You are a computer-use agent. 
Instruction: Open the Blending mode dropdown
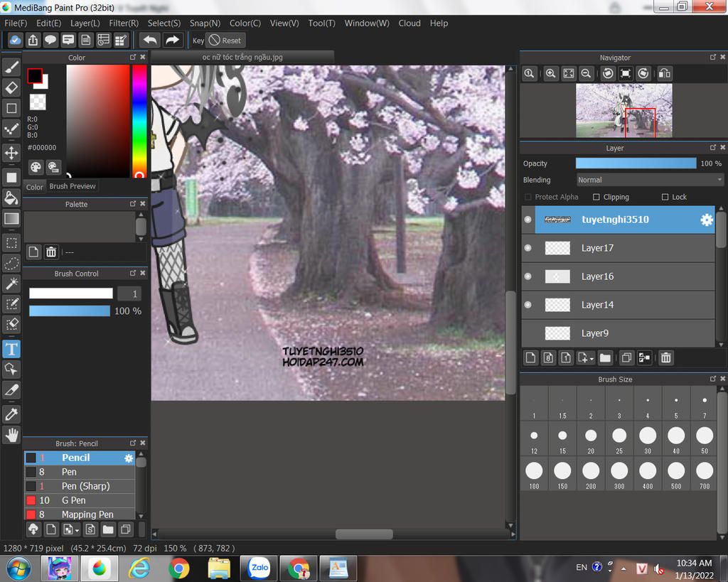tap(650, 180)
